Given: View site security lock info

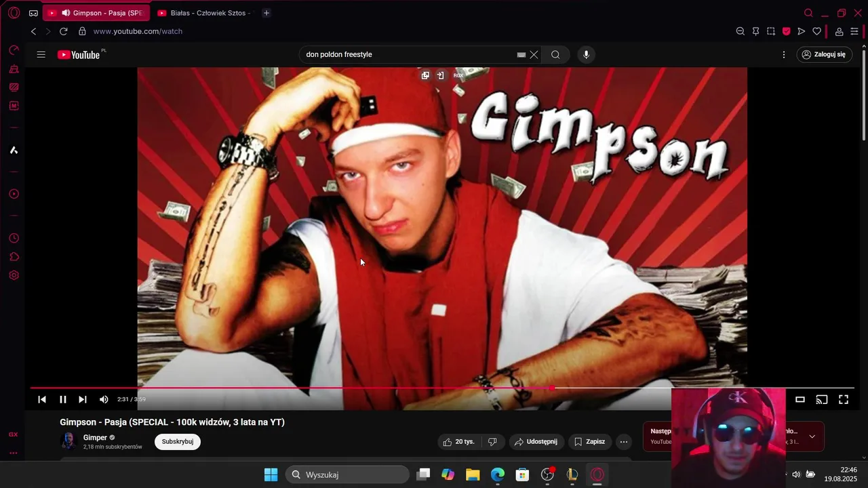Looking at the screenshot, I should click(x=82, y=31).
